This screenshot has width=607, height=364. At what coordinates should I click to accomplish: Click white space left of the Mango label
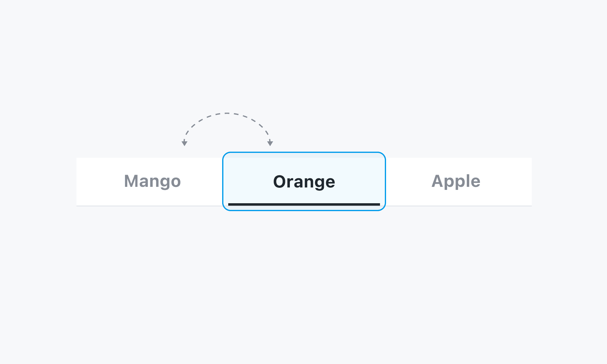(97, 181)
